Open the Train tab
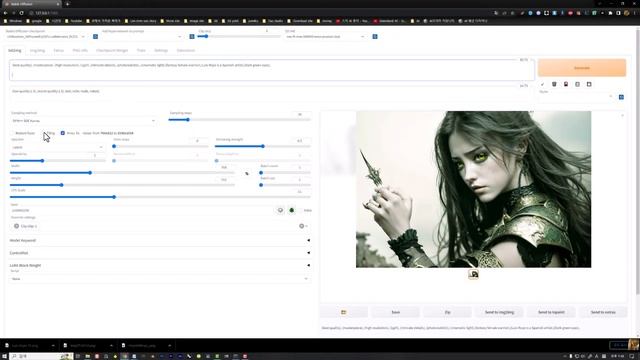 [x=141, y=51]
